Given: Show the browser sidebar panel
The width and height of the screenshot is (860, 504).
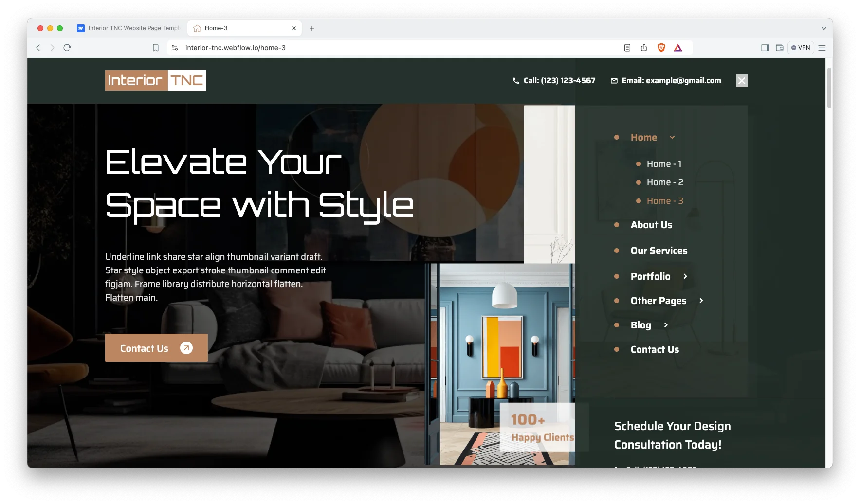Looking at the screenshot, I should (x=765, y=48).
